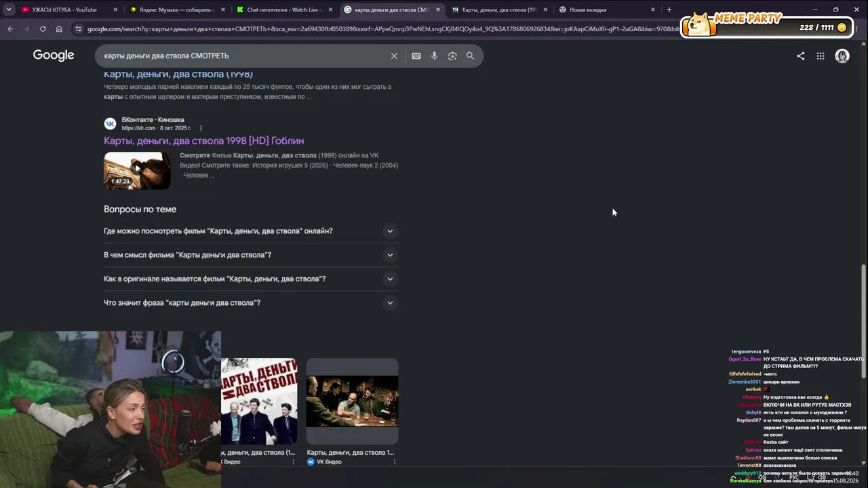Open the Google logo homepage
Viewport: 868px width, 488px height.
tap(54, 56)
